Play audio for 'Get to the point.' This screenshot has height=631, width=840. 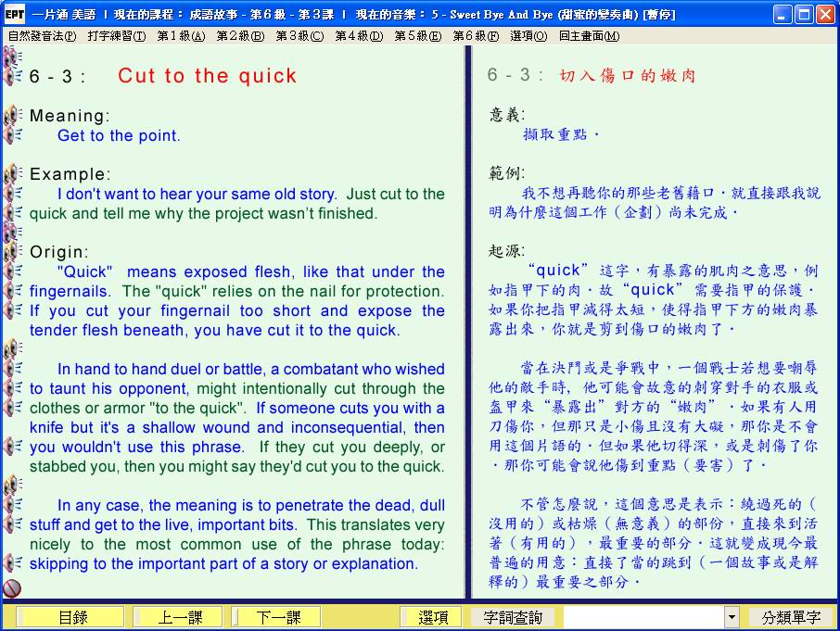pyautogui.click(x=13, y=135)
